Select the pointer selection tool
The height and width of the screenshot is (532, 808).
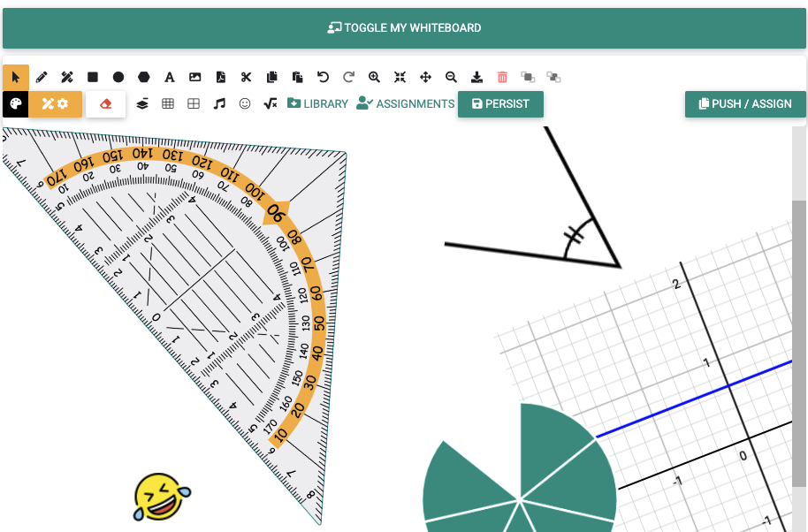[x=15, y=77]
